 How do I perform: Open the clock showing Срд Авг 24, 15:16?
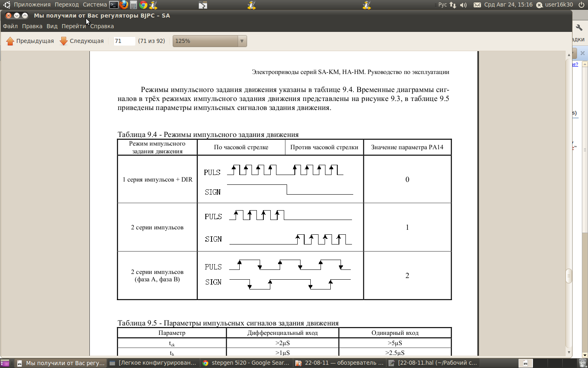click(x=508, y=5)
